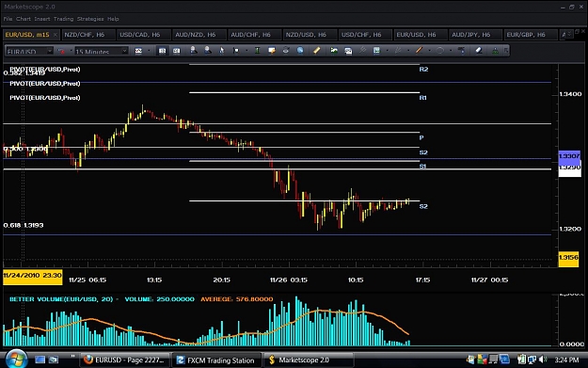Click the red-marked icon beside the symbol box
This screenshot has width=588, height=368.
[61, 51]
